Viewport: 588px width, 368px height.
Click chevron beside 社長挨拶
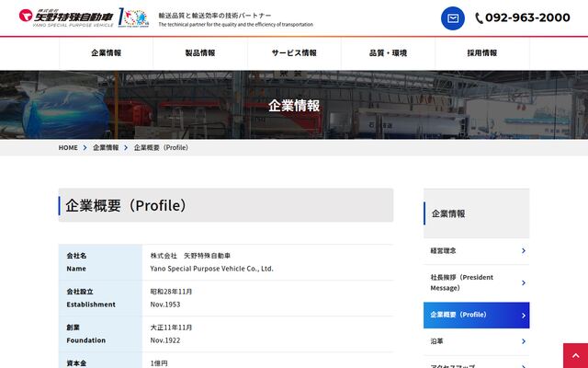point(524,282)
